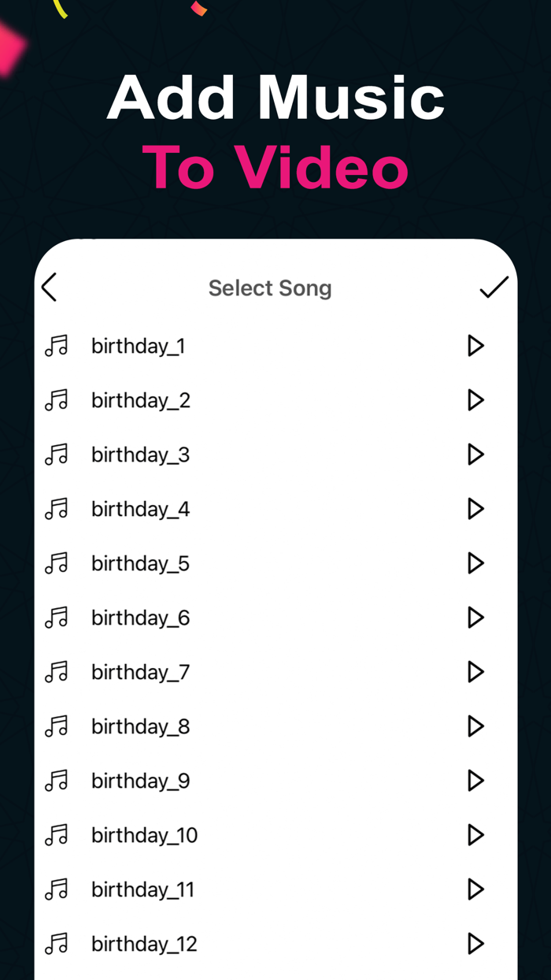
Task: Tap the music note icon beside birthday_7
Action: click(56, 672)
